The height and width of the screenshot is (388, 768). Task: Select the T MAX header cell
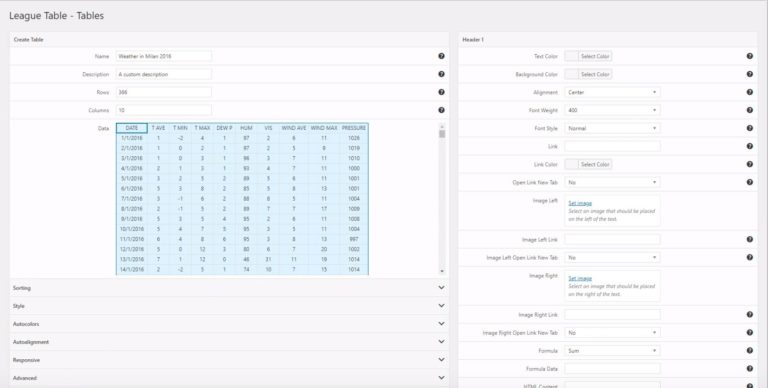pos(202,128)
